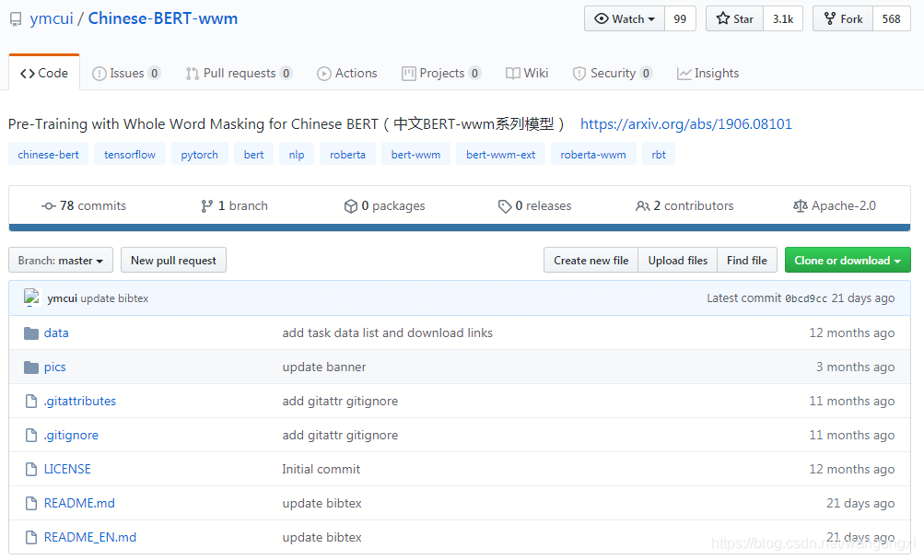
Task: Open the .gitattributes file
Action: 79,401
